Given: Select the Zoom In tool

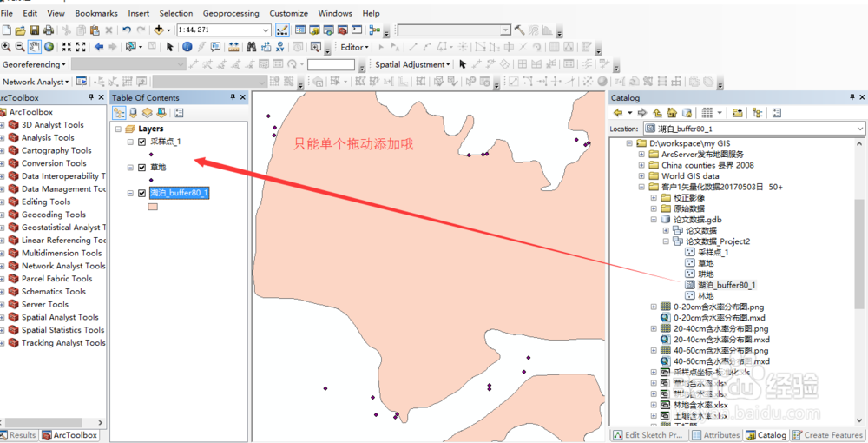Looking at the screenshot, I should click(x=6, y=47).
